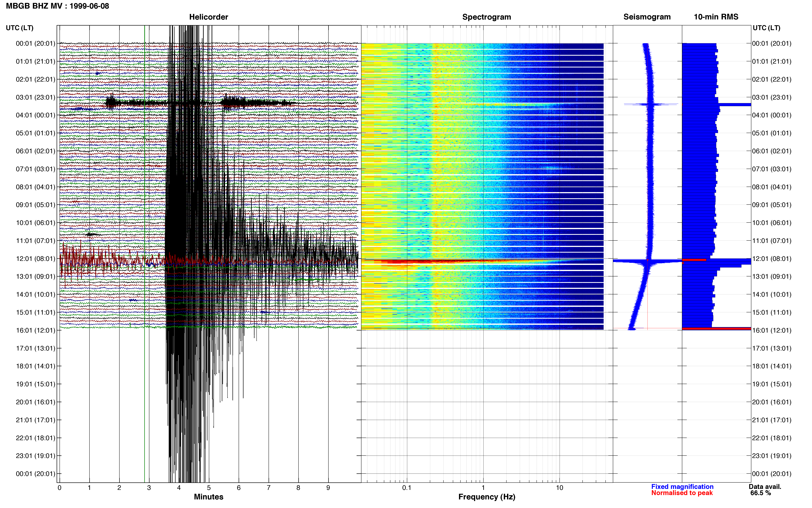Image resolution: width=812 pixels, height=508 pixels.
Task: Click the Data avail. label
Action: pos(765,486)
